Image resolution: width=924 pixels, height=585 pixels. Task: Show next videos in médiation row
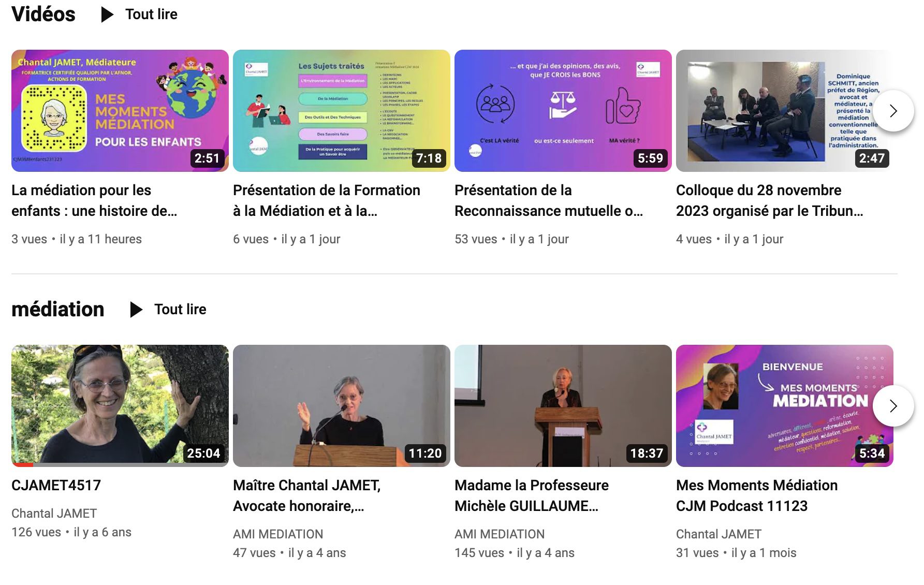click(893, 406)
